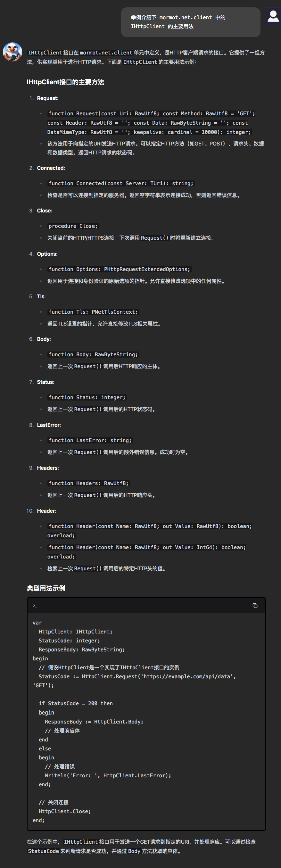Click the user's question message bubble
Screen dimensions: 281x868
click(190, 22)
